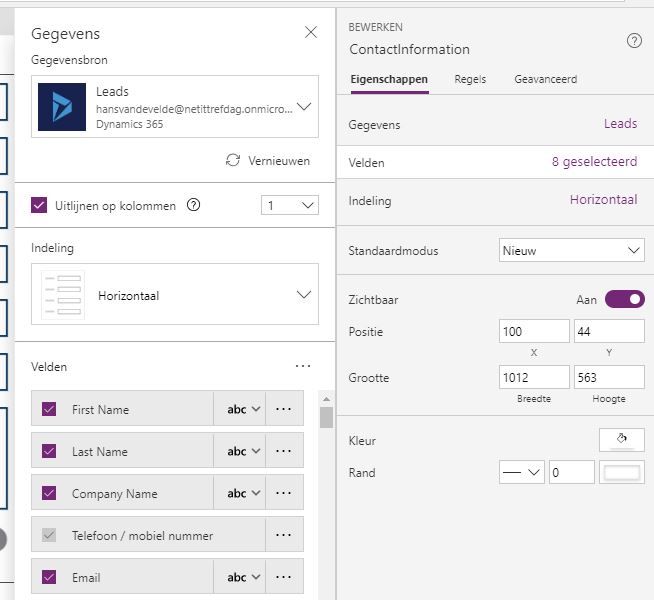654x600 pixels.
Task: Click the Kleur paint bucket fill icon
Action: 621,439
